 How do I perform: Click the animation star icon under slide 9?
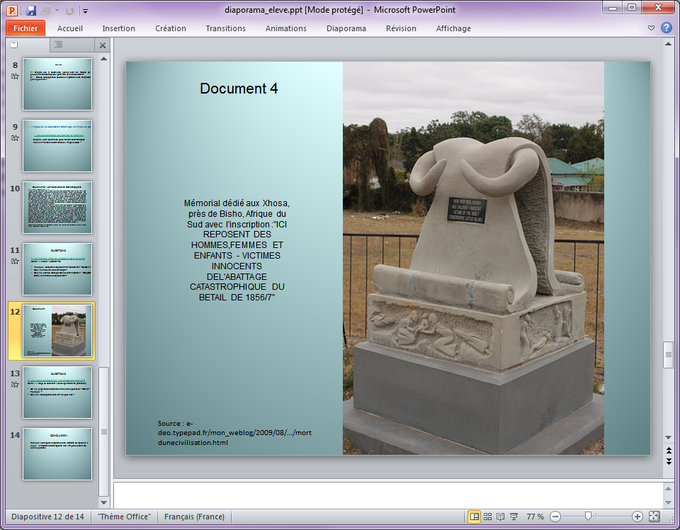click(x=15, y=138)
